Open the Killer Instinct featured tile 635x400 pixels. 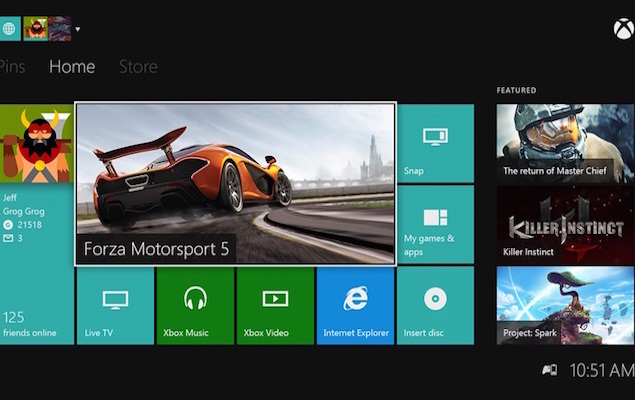coord(565,223)
